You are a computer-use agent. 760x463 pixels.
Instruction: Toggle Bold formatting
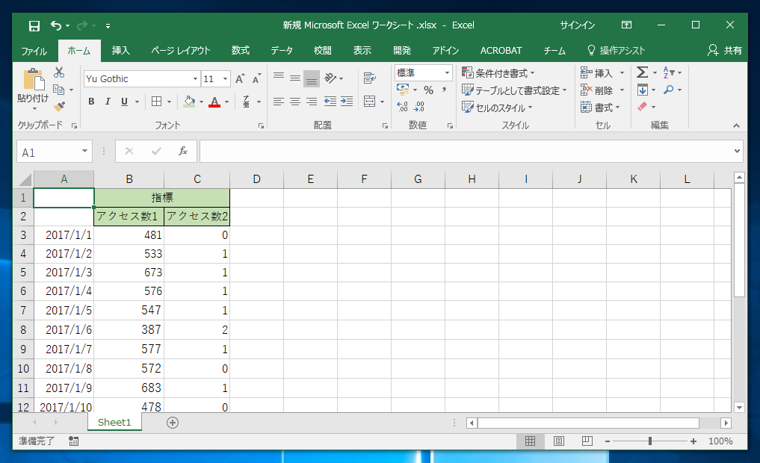(91, 101)
